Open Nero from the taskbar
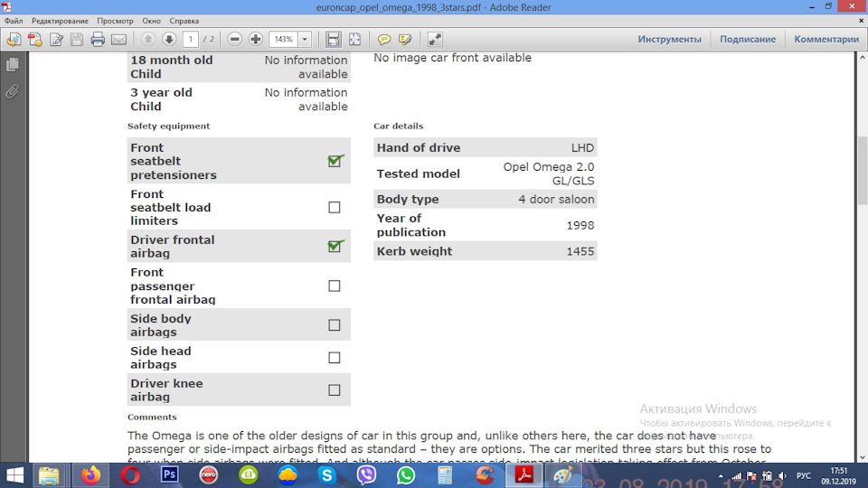 pyautogui.click(x=209, y=475)
